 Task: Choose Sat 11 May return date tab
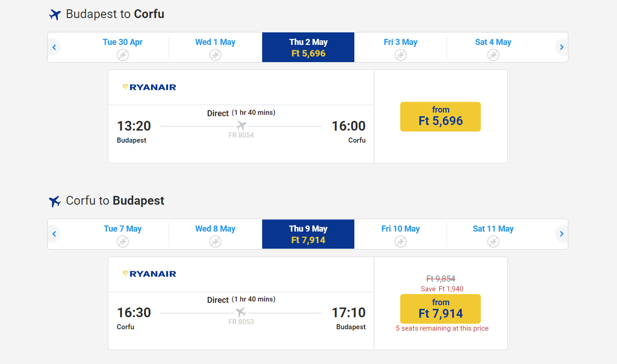coord(493,234)
